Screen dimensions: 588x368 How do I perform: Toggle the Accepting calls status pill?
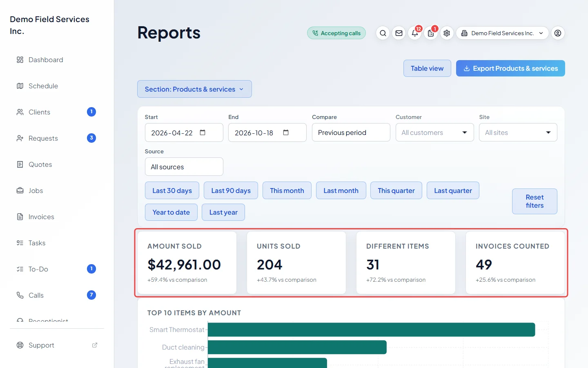click(x=336, y=33)
